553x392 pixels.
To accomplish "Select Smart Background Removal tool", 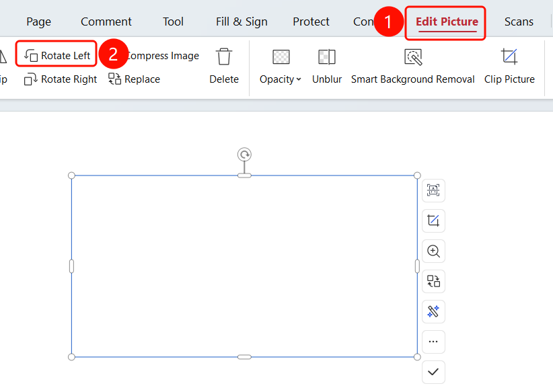I will [x=412, y=67].
